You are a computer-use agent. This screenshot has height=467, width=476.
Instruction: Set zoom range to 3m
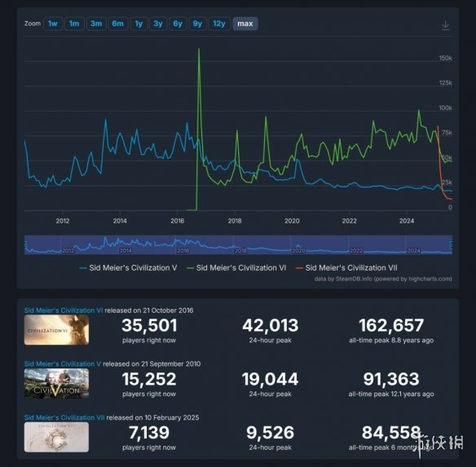[x=96, y=24]
